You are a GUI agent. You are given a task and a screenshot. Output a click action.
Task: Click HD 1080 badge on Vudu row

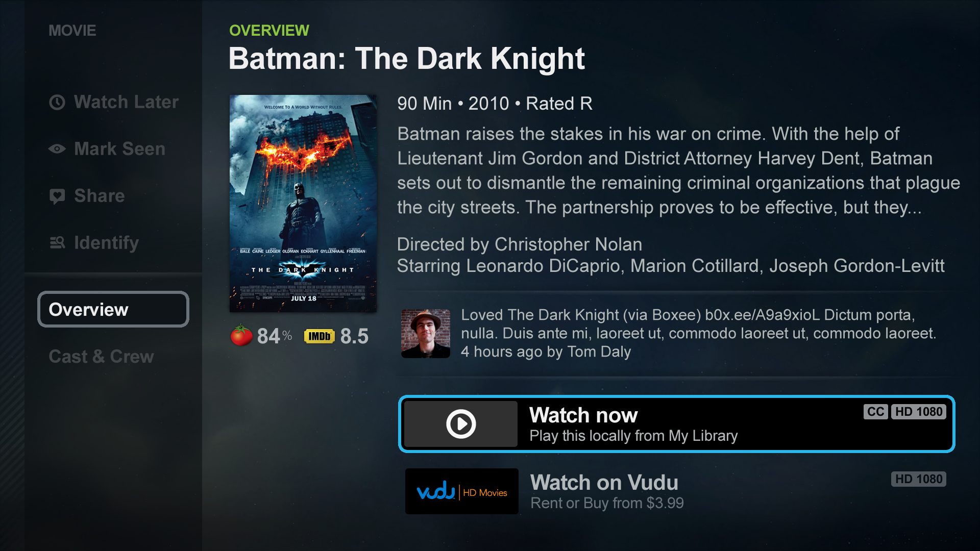918,479
